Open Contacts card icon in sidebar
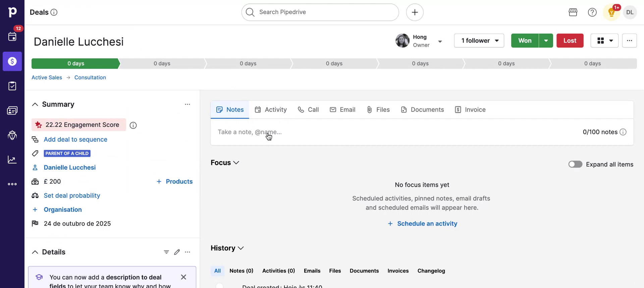Image resolution: width=644 pixels, height=288 pixels. click(12, 110)
